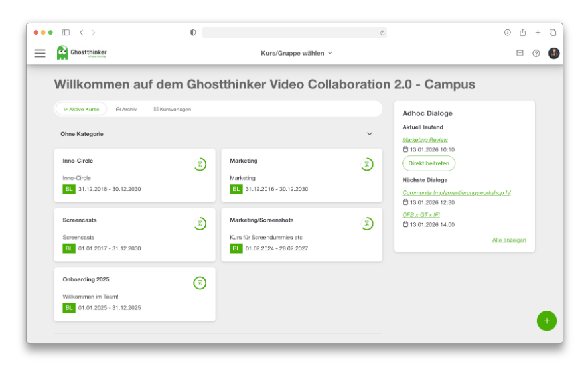Click the BL badge on Inno-Circle card
The width and height of the screenshot is (588, 371).
[x=69, y=189]
